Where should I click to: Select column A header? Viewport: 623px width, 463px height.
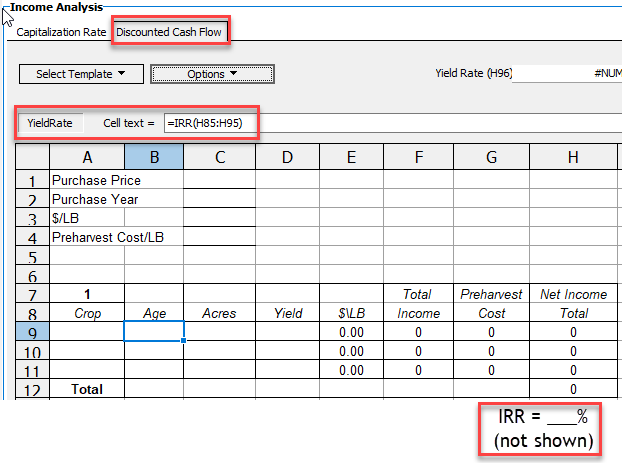pos(87,157)
